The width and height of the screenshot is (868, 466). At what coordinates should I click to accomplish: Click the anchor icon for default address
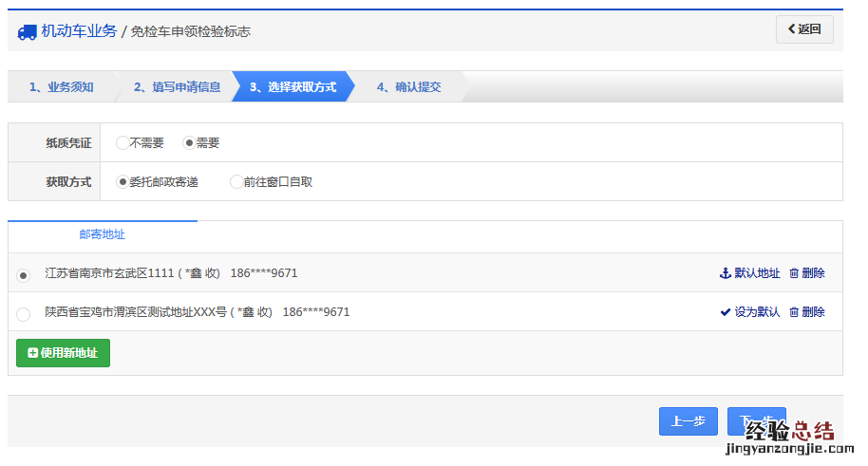tap(726, 273)
